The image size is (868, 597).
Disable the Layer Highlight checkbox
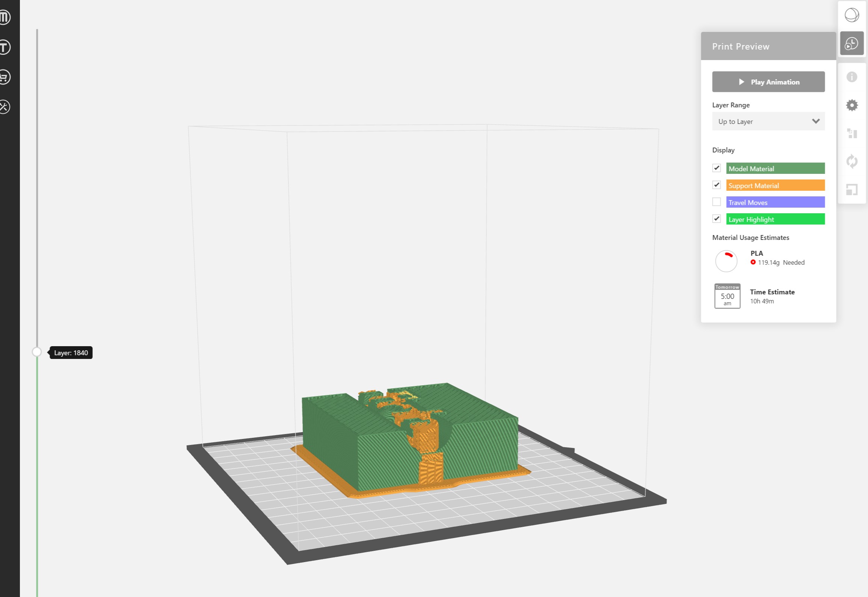point(716,219)
